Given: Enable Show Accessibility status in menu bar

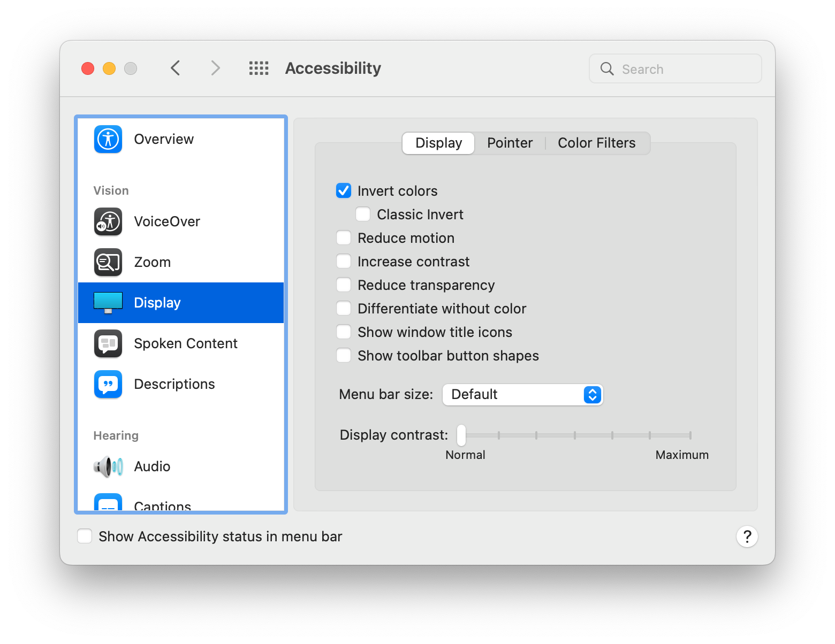Looking at the screenshot, I should pyautogui.click(x=85, y=535).
